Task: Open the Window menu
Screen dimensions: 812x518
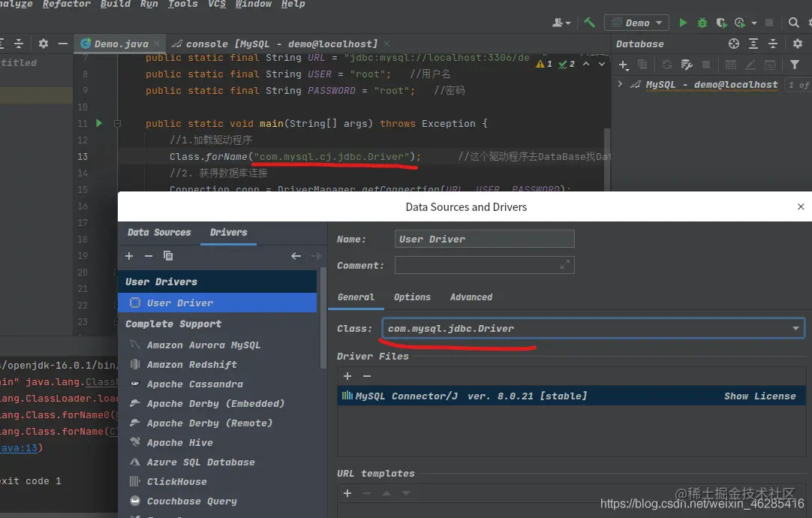Action: pos(253,5)
